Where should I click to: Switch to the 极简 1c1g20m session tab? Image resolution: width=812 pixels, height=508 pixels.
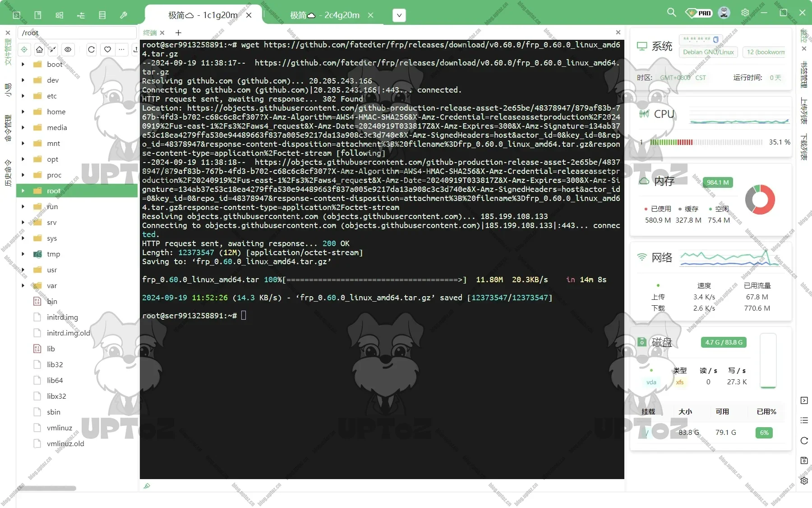tap(203, 15)
